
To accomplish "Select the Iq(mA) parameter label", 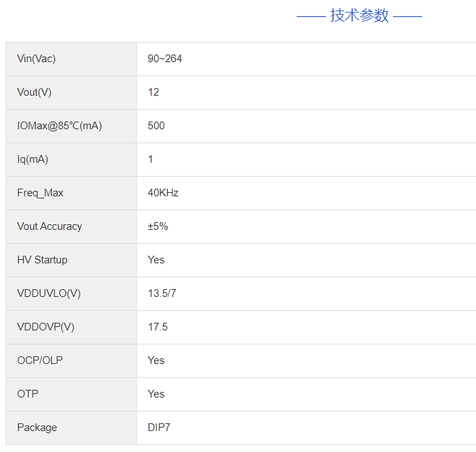I will [33, 159].
